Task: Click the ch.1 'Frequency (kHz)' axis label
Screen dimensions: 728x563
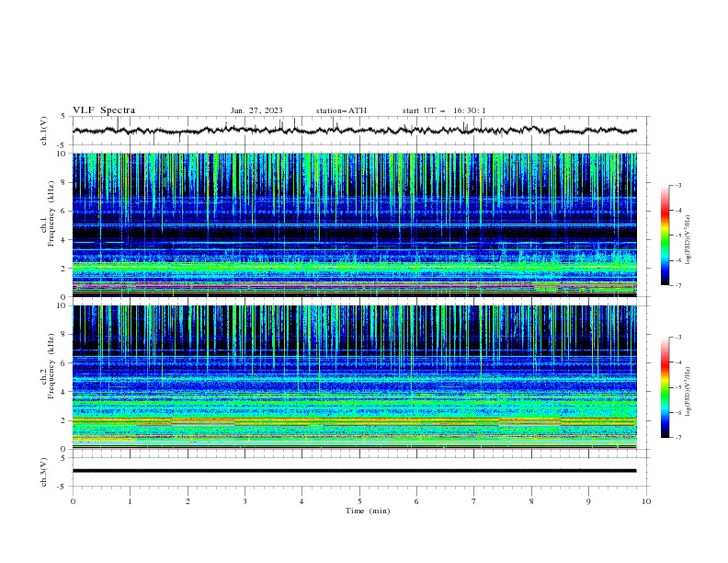Action: pyautogui.click(x=51, y=212)
